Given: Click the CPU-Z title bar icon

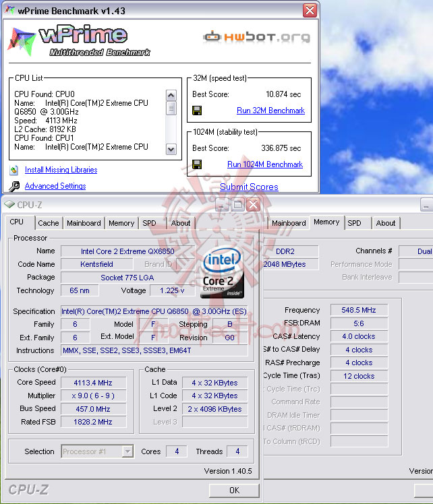Looking at the screenshot, I should coord(9,204).
